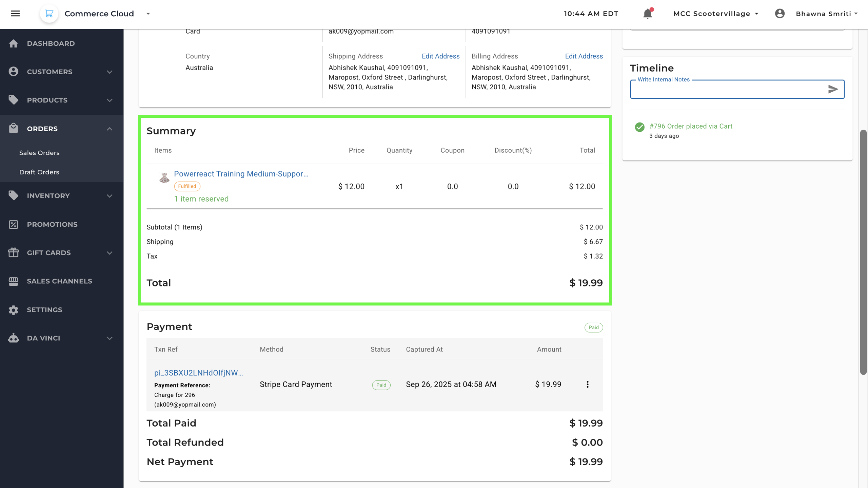The image size is (868, 488).
Task: Click Edit Address for Shipping Address
Action: pyautogui.click(x=440, y=56)
